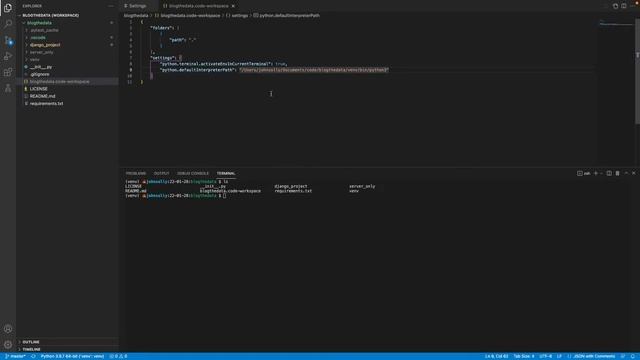Expand the .vscode folder
Viewport: 640px width, 360px height.
pos(67,38)
